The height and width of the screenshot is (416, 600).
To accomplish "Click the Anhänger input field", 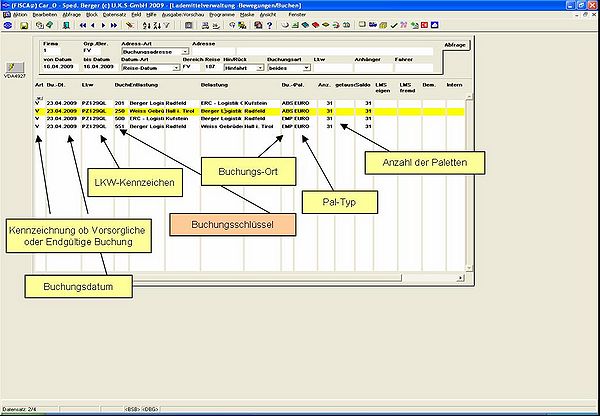I will point(373,68).
